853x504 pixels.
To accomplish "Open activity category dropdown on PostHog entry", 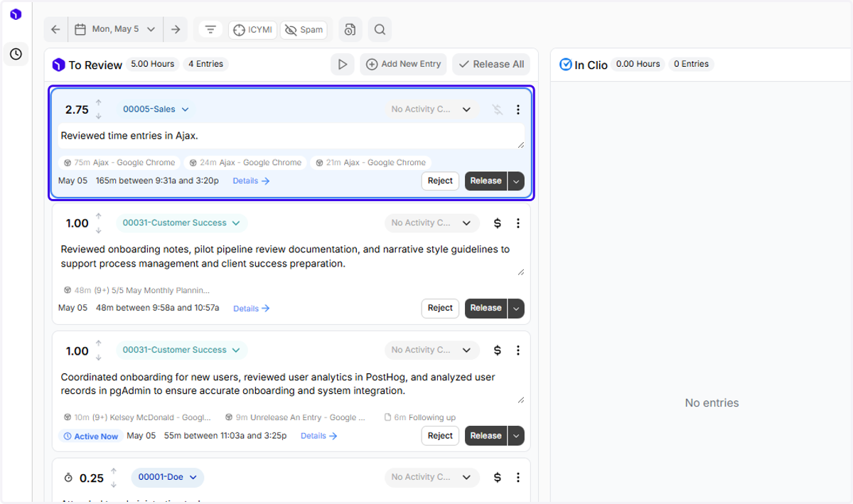I will coord(432,350).
